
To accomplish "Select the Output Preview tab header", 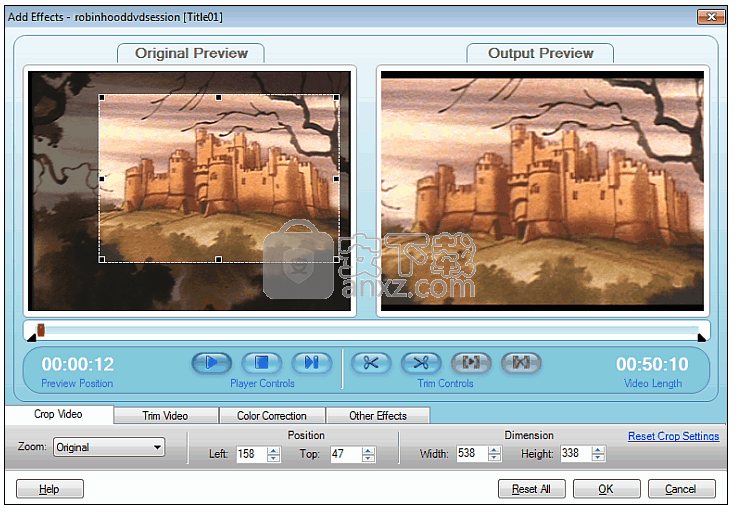I will (540, 53).
